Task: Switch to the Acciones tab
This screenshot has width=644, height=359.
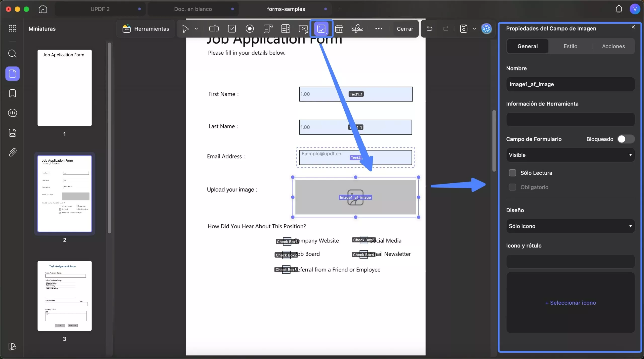Action: (613, 46)
